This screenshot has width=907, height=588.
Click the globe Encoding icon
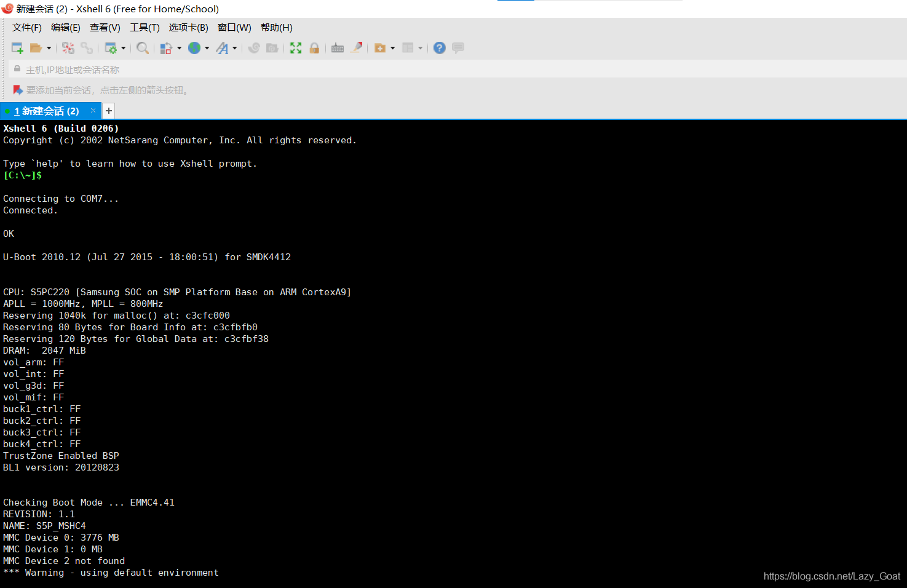point(194,48)
